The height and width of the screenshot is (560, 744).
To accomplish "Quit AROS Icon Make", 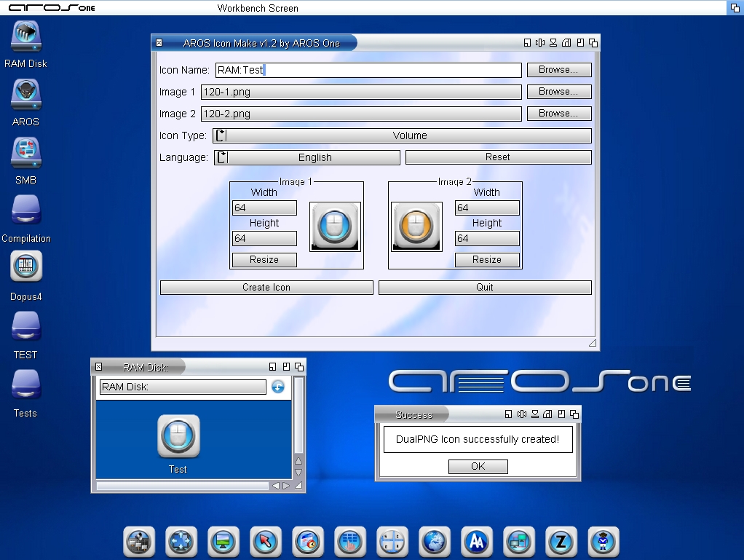I will [485, 288].
